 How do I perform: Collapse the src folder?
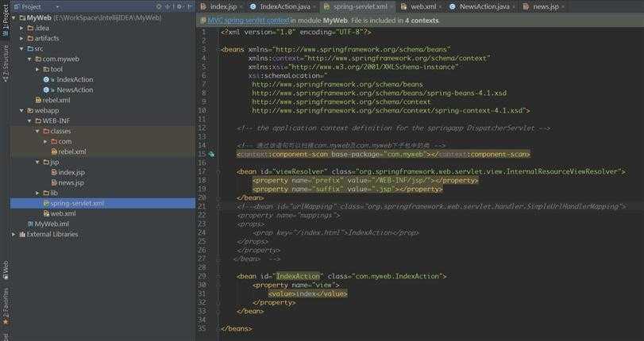tap(21, 49)
